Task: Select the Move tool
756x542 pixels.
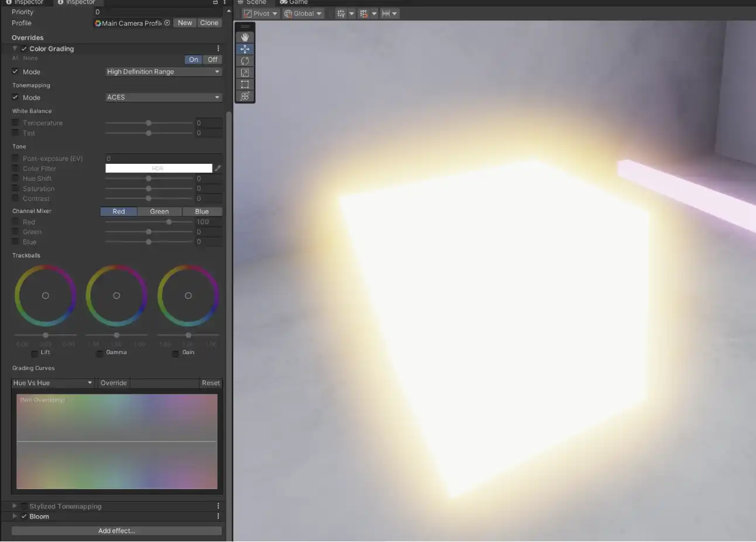Action: pyautogui.click(x=245, y=49)
